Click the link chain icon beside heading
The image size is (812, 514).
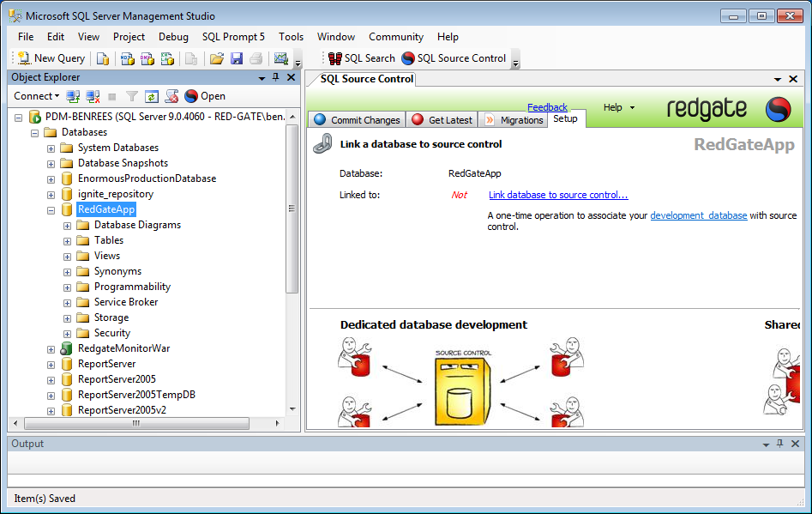(322, 143)
